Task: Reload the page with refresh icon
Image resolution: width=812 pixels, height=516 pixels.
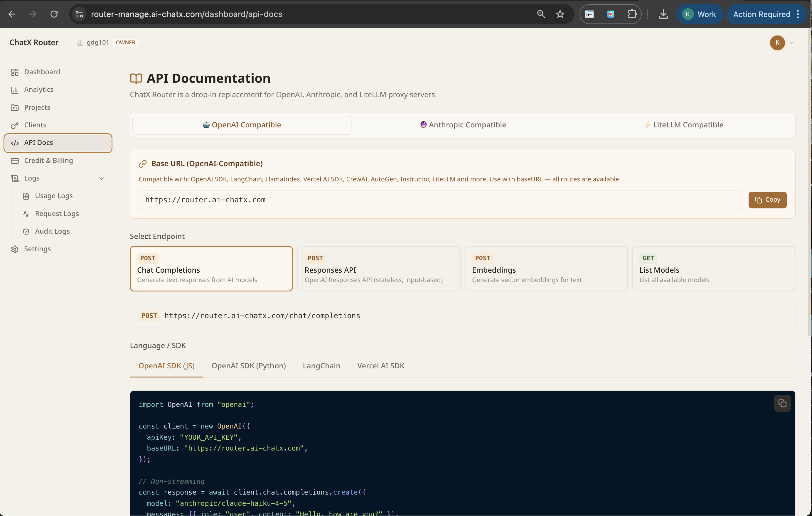Action: (x=54, y=14)
